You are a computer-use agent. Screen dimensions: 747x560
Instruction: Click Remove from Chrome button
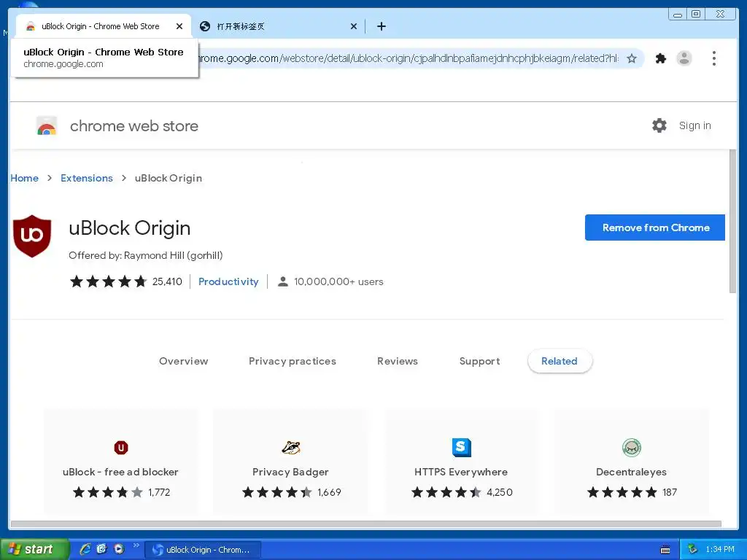coord(655,227)
